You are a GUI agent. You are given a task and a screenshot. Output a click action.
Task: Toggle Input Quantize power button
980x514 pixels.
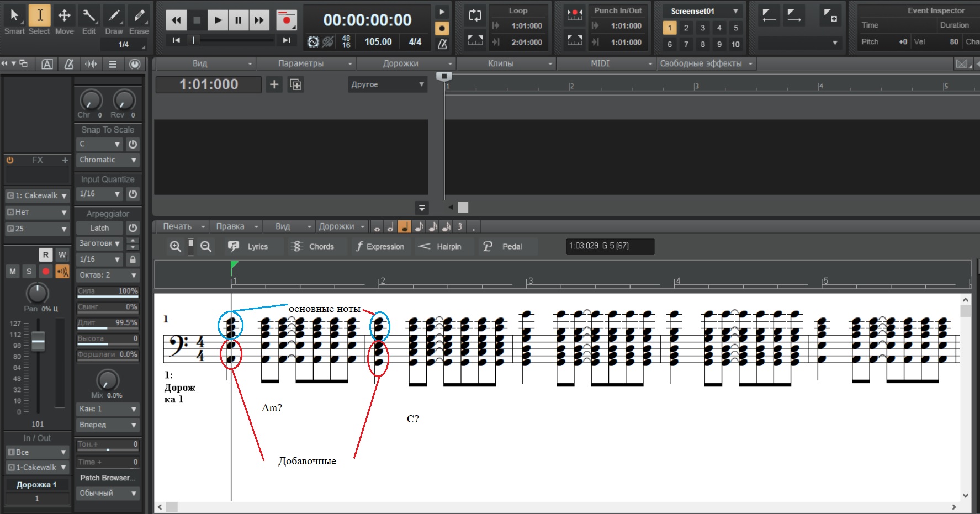pyautogui.click(x=133, y=194)
